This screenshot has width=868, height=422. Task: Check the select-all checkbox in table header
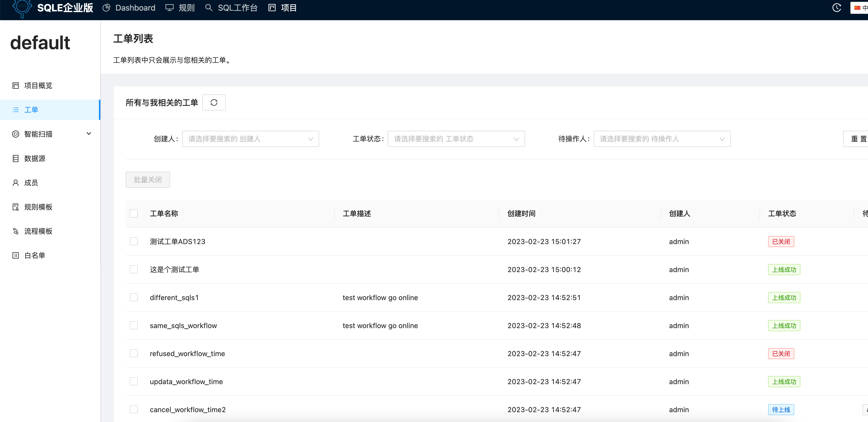(134, 213)
